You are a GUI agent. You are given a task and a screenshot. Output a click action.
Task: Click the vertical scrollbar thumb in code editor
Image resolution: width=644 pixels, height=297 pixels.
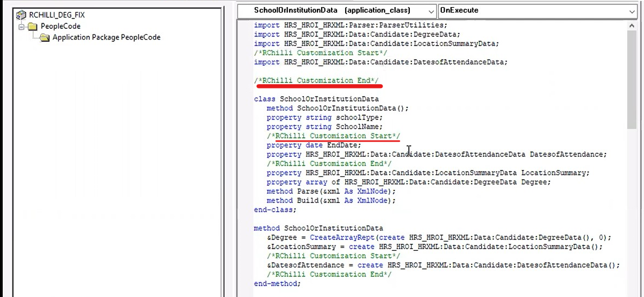[632, 80]
